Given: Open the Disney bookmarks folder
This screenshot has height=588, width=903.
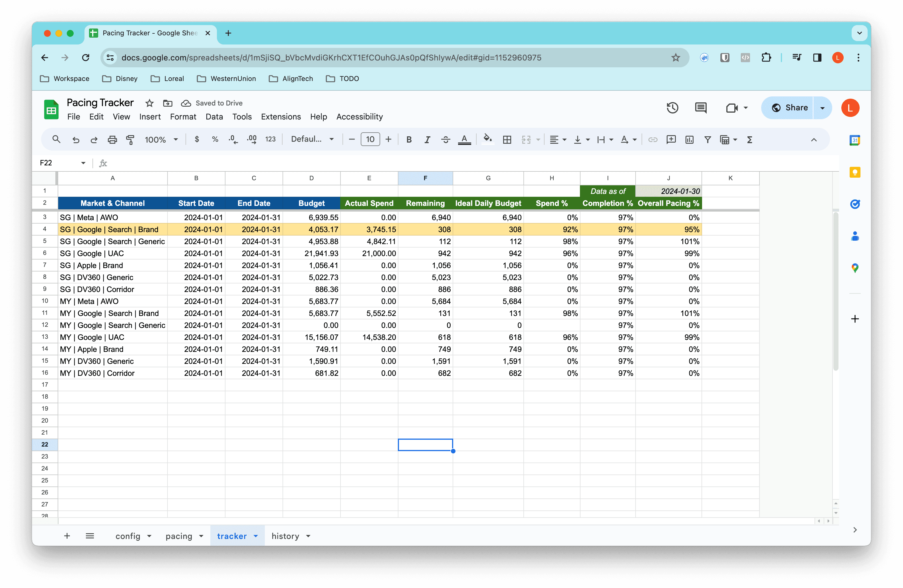Looking at the screenshot, I should pyautogui.click(x=120, y=78).
